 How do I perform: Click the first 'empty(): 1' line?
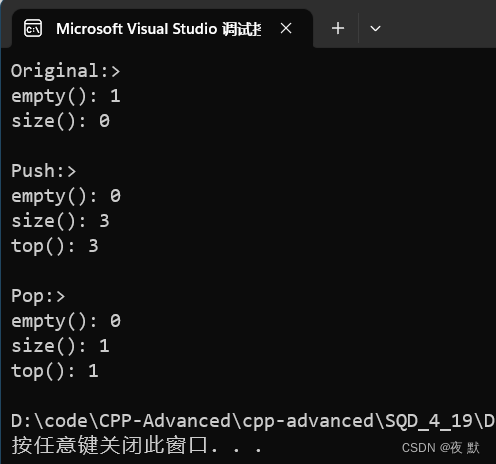(x=66, y=96)
